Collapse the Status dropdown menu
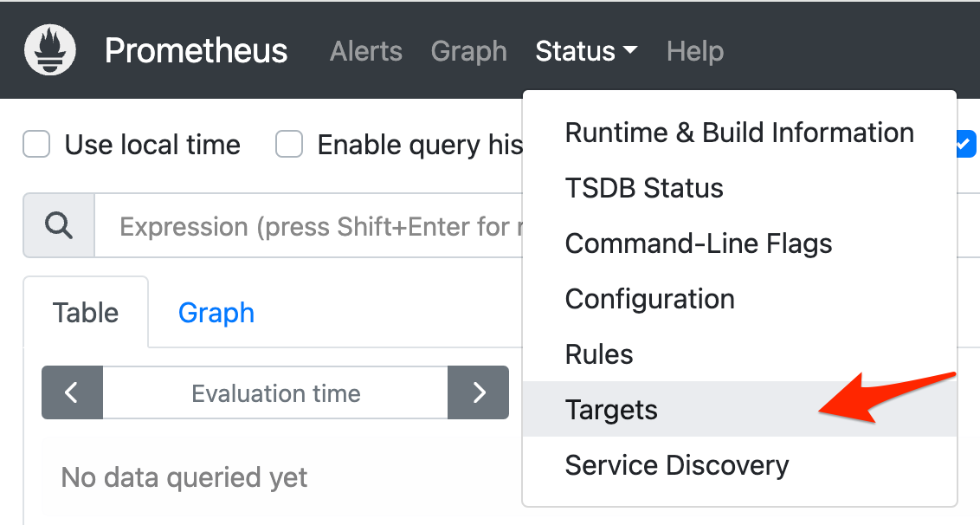This screenshot has height=525, width=980. point(585,51)
